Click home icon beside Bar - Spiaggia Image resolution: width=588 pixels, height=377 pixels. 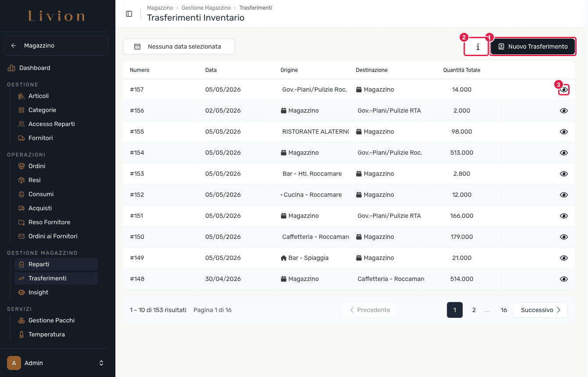283,258
